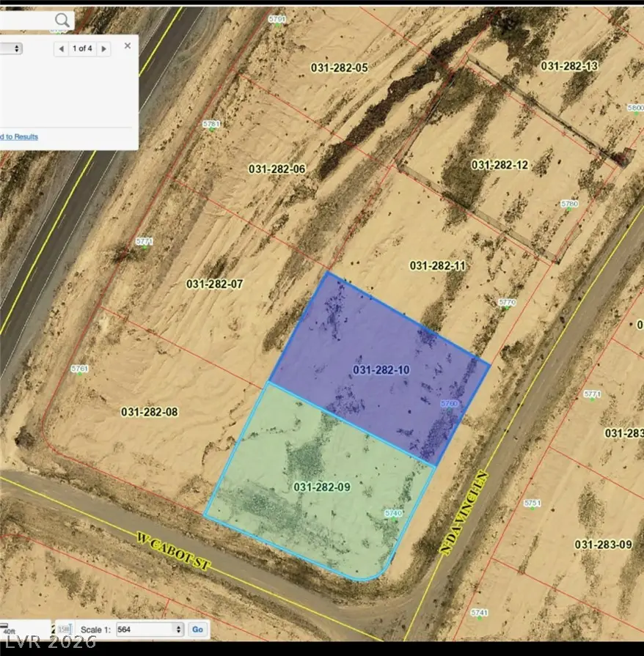Click parcel label 031-282-11
The width and height of the screenshot is (644, 656).
tap(438, 265)
